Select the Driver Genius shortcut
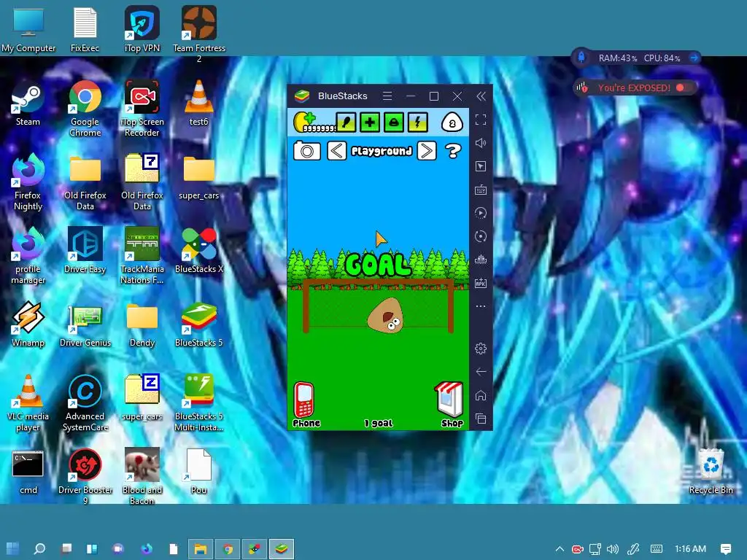This screenshot has width=747, height=560. click(85, 324)
